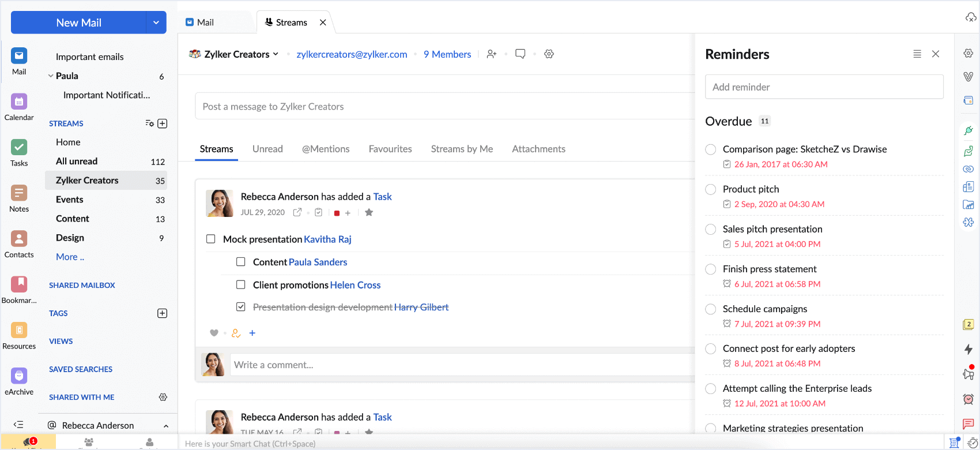Image resolution: width=980 pixels, height=450 pixels.
Task: Open reminders list menu icon
Action: (917, 54)
